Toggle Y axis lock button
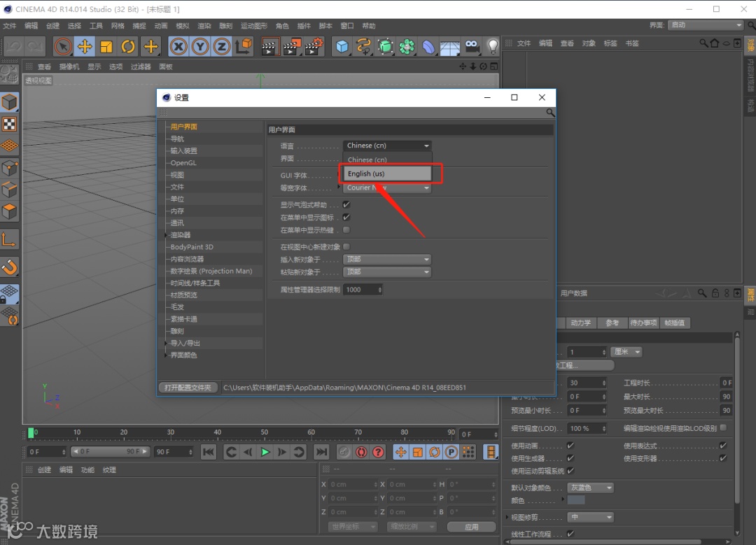756x545 pixels. click(200, 47)
